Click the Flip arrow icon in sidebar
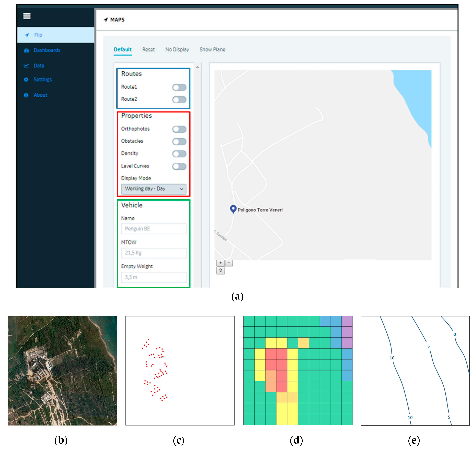The image size is (476, 450). point(27,35)
